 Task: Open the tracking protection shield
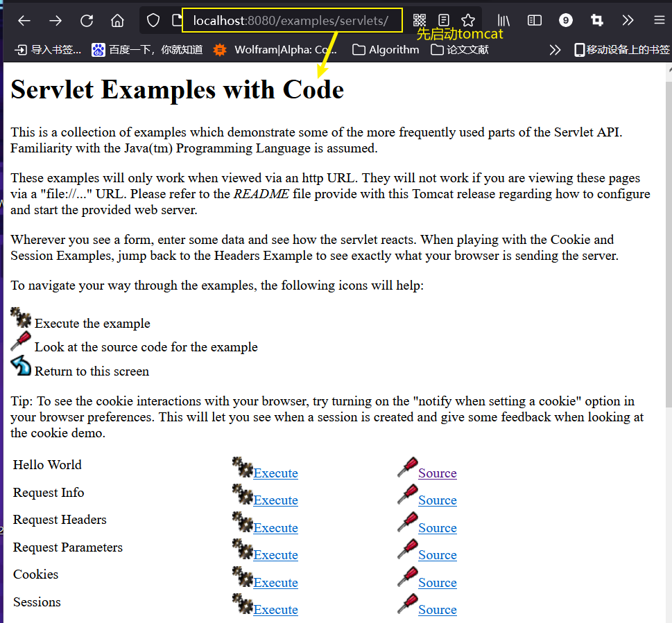point(153,21)
